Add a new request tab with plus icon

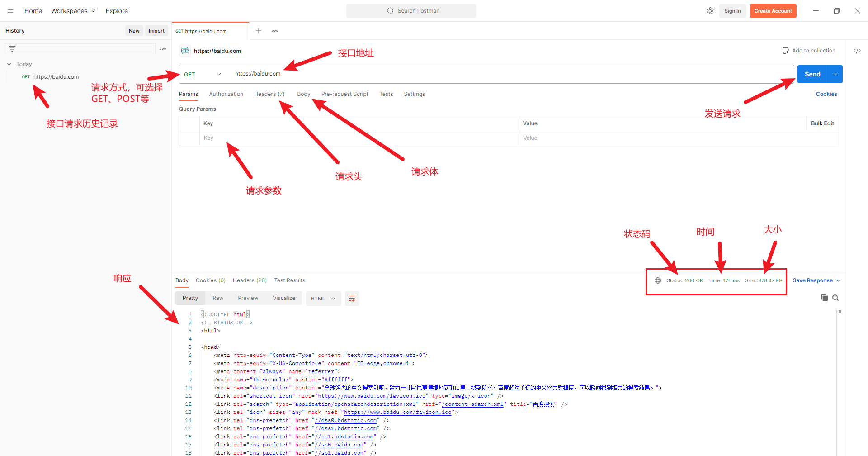pyautogui.click(x=259, y=31)
